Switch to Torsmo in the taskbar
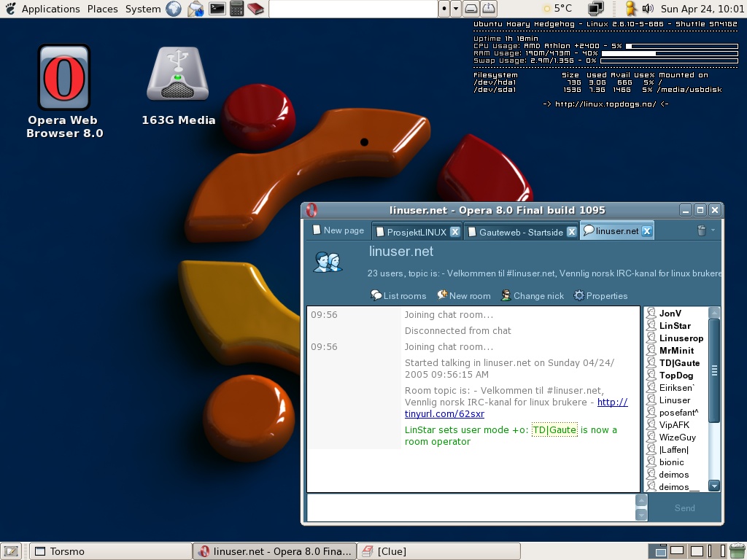747x560 pixels. tap(111, 551)
